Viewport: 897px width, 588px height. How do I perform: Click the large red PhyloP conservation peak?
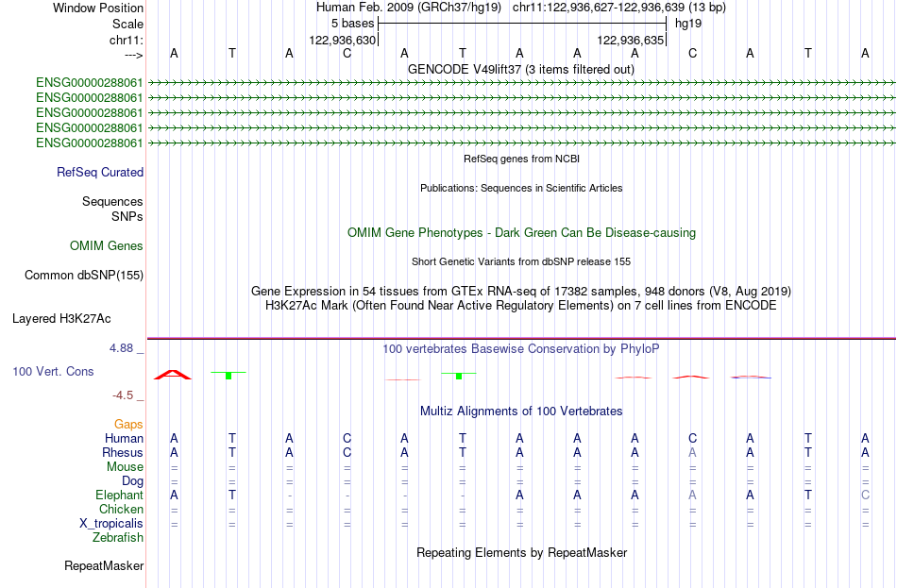pyautogui.click(x=173, y=375)
